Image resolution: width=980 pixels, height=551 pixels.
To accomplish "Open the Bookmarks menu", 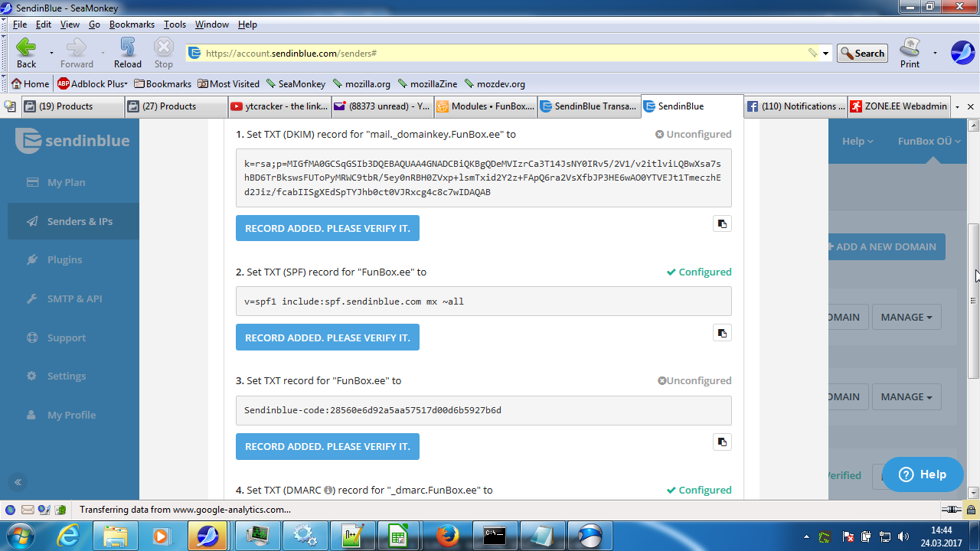I will tap(132, 24).
